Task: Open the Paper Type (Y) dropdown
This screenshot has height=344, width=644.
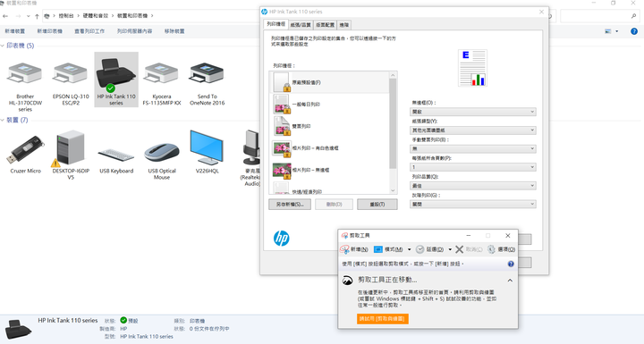Action: 473,130
